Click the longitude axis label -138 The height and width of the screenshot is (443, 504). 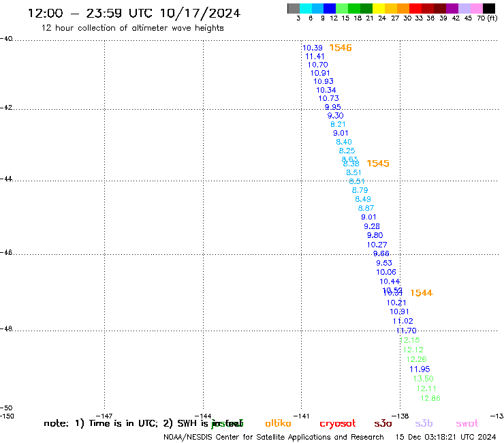(x=400, y=416)
